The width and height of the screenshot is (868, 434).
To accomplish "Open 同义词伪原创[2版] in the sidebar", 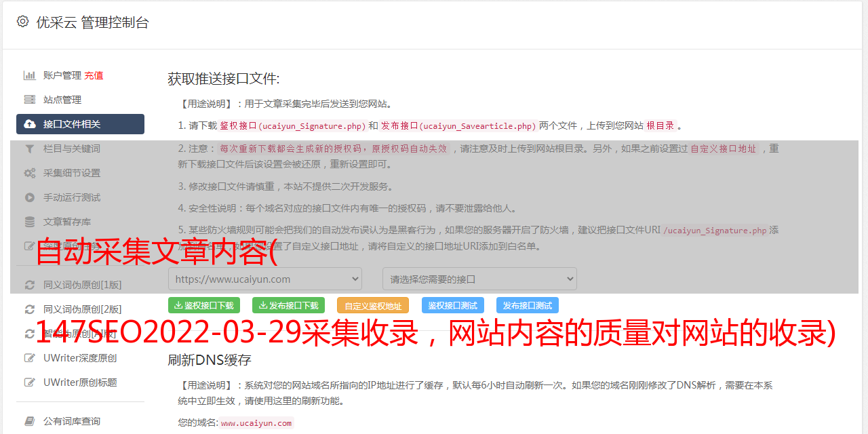I will point(83,309).
